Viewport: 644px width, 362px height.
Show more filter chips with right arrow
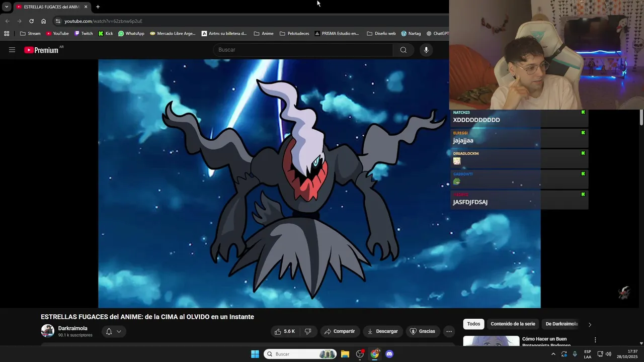click(590, 324)
